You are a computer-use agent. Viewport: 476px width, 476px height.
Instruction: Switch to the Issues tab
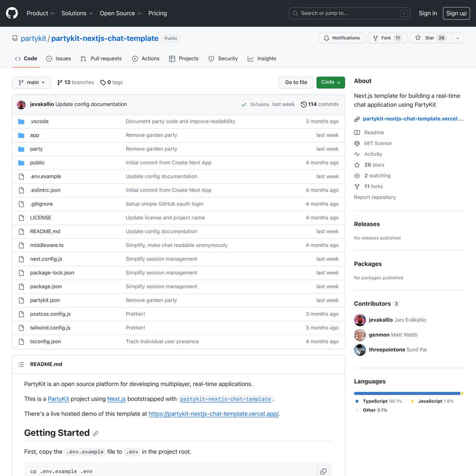[58, 59]
